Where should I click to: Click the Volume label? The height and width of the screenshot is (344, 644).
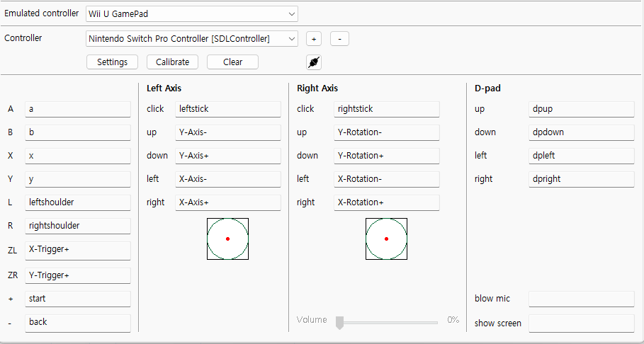312,320
